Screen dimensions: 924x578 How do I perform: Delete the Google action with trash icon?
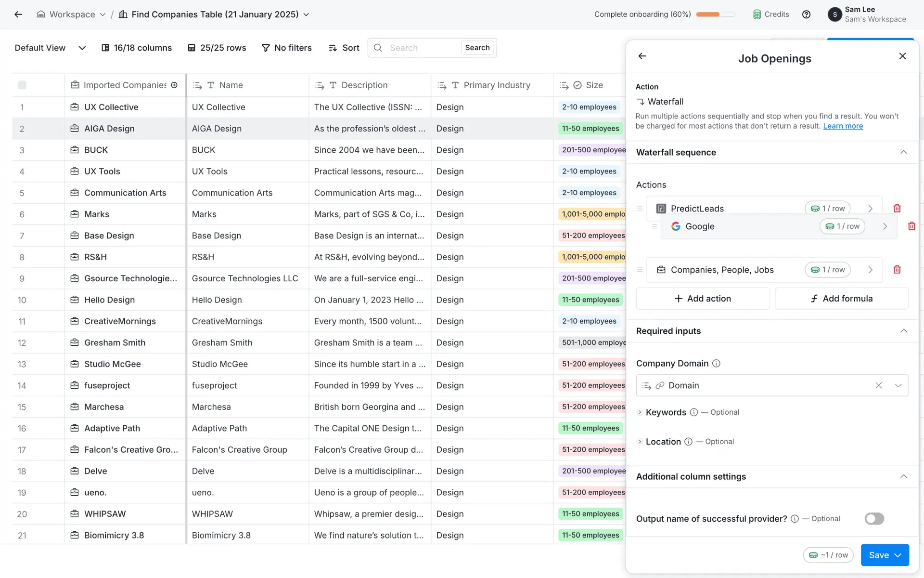[911, 226]
